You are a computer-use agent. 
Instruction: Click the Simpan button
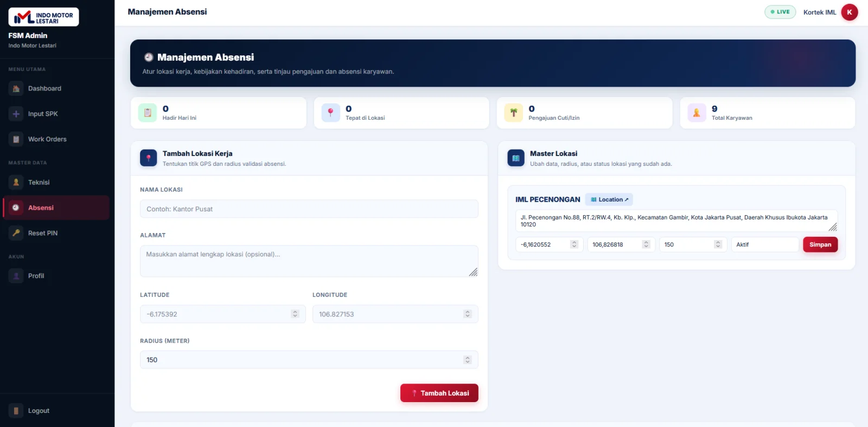(x=820, y=244)
